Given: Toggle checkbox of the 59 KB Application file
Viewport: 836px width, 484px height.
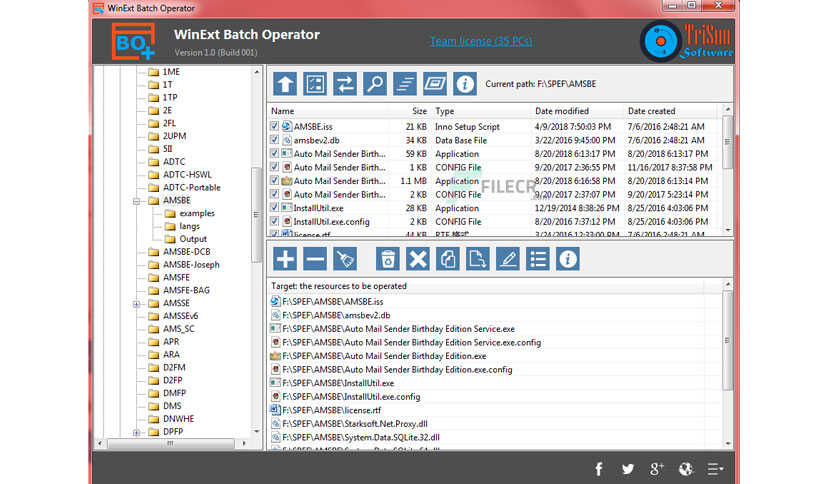Looking at the screenshot, I should tap(274, 154).
